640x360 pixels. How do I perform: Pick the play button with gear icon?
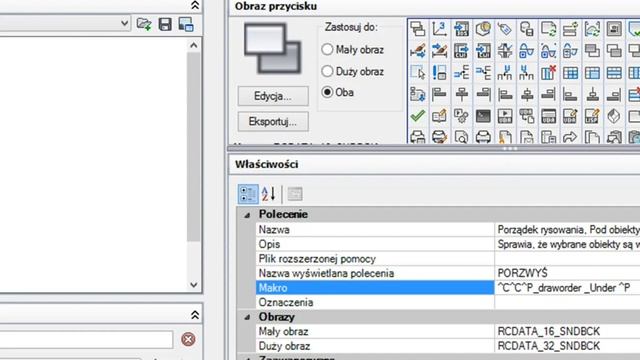pos(461,116)
